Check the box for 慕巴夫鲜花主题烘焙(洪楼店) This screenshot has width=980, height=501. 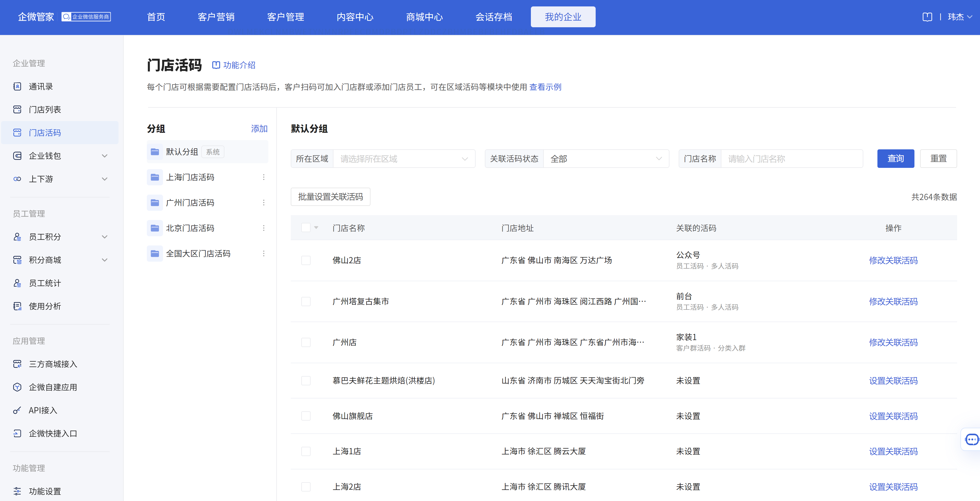point(306,380)
